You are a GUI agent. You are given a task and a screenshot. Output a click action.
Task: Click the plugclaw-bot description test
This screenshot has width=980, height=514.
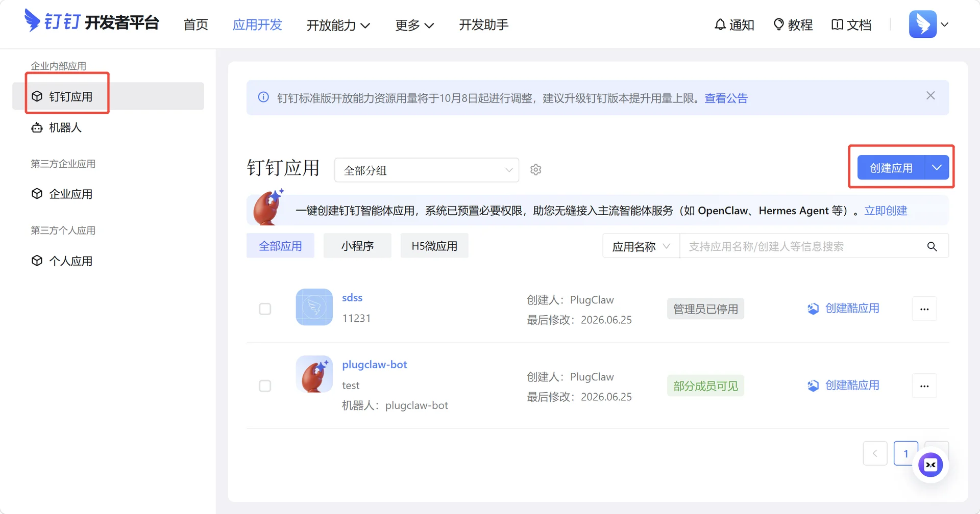351,385
